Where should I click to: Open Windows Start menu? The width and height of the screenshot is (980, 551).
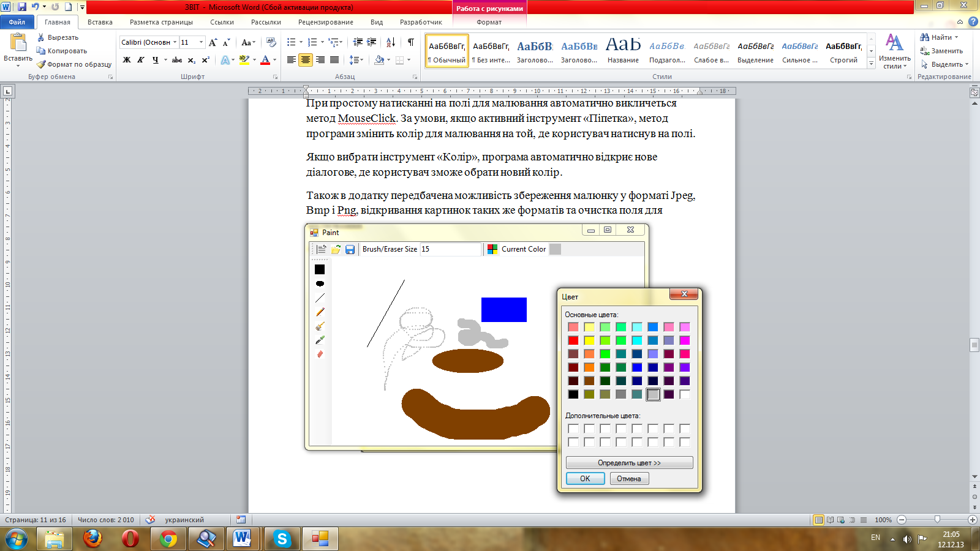pyautogui.click(x=17, y=539)
